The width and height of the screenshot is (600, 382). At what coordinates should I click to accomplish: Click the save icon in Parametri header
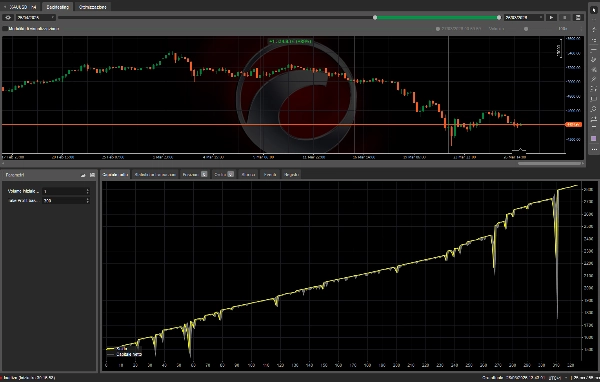pyautogui.click(x=92, y=175)
